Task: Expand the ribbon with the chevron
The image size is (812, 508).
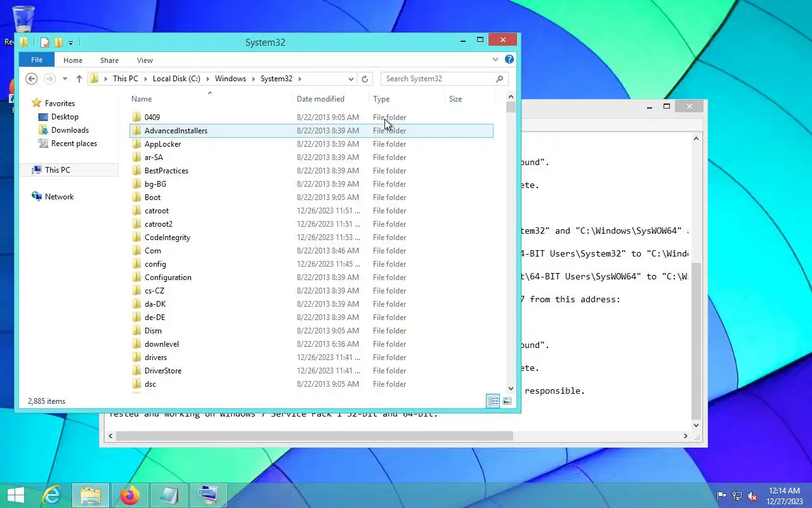Action: tap(495, 60)
